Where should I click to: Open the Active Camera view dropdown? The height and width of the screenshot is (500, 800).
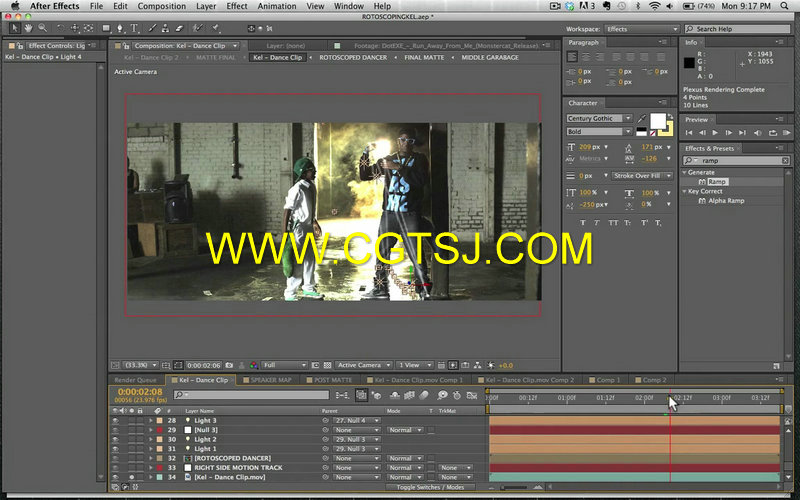pyautogui.click(x=363, y=365)
